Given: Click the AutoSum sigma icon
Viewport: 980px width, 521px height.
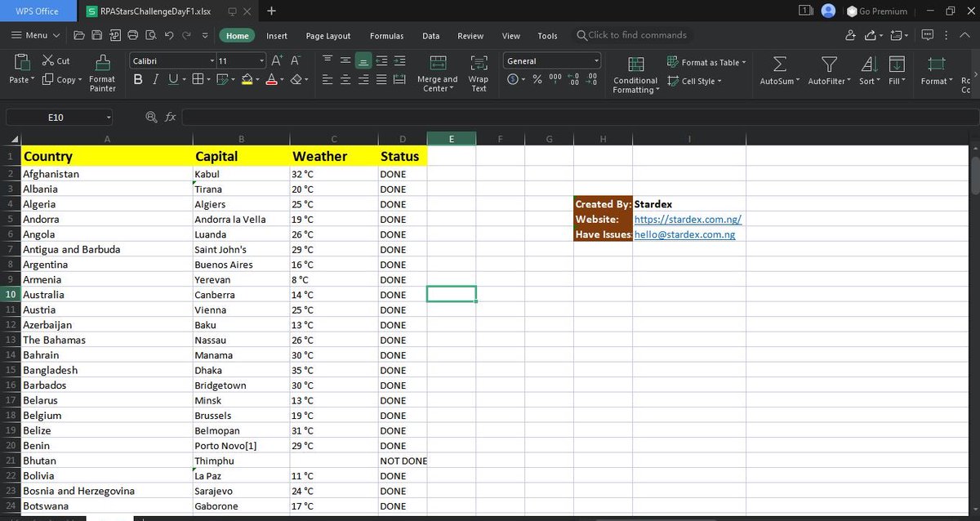Looking at the screenshot, I should [780, 64].
